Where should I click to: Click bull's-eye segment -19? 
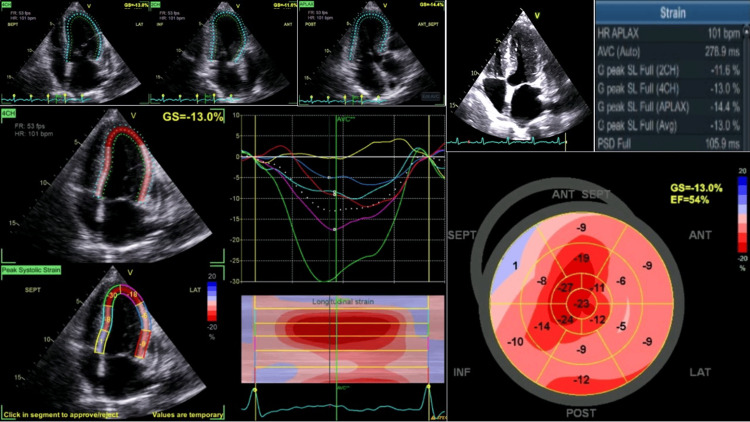(x=581, y=258)
